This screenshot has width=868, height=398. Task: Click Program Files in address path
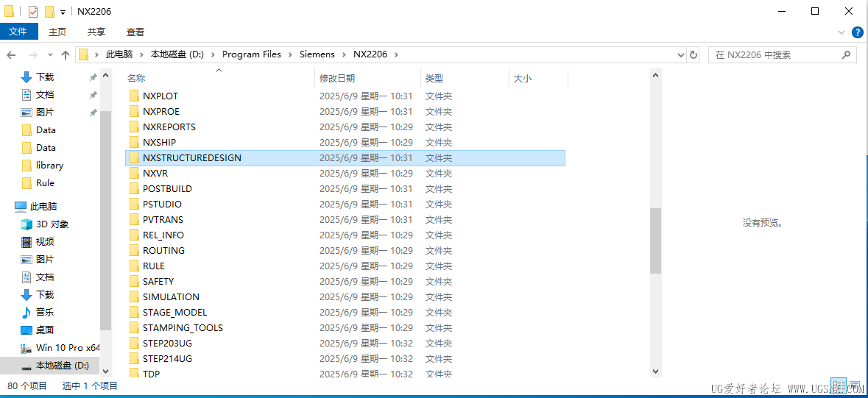[x=251, y=54]
